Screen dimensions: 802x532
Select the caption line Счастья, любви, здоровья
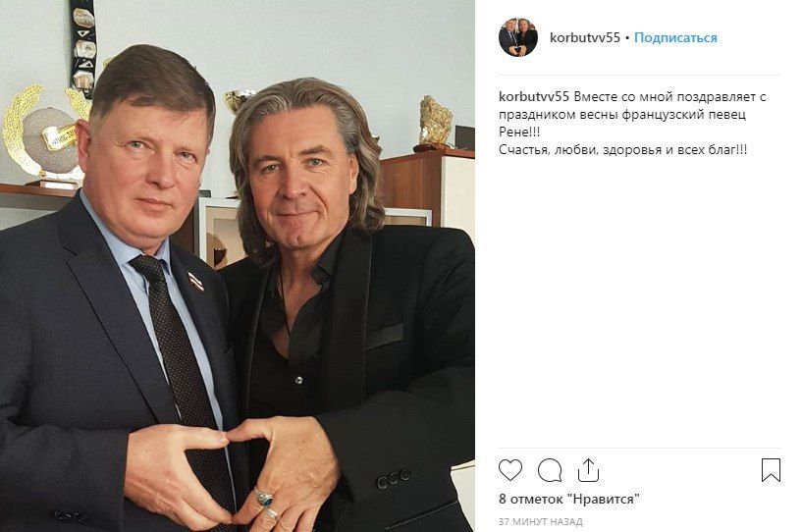click(623, 150)
